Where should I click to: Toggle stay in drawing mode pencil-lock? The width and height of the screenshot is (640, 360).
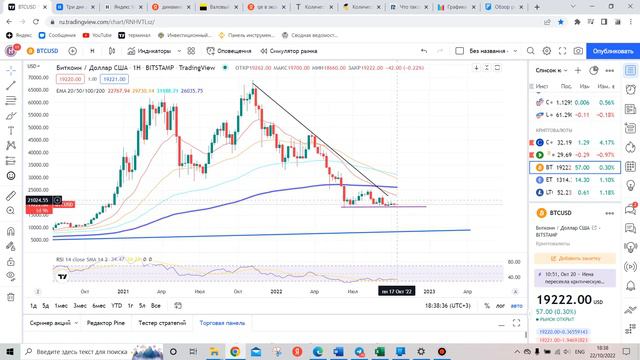pos(11,246)
